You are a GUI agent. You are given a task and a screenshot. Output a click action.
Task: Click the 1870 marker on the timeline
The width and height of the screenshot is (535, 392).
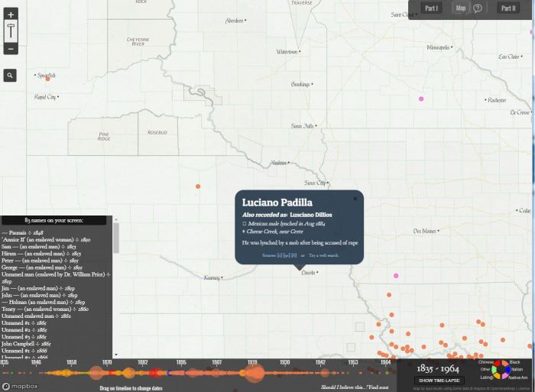click(107, 362)
